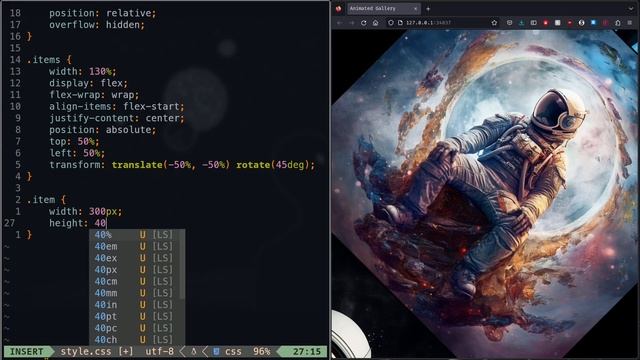
Task: Click the completion popup scrollbar
Action: (x=182, y=264)
